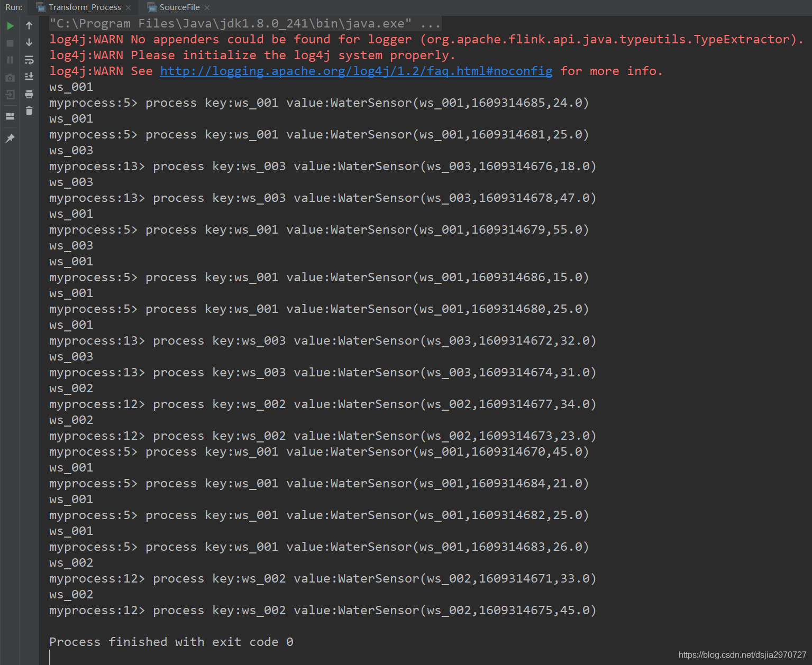The image size is (812, 665).
Task: Click the line with WaterSensor(ws_001,1609314680,25.0)
Action: [319, 309]
